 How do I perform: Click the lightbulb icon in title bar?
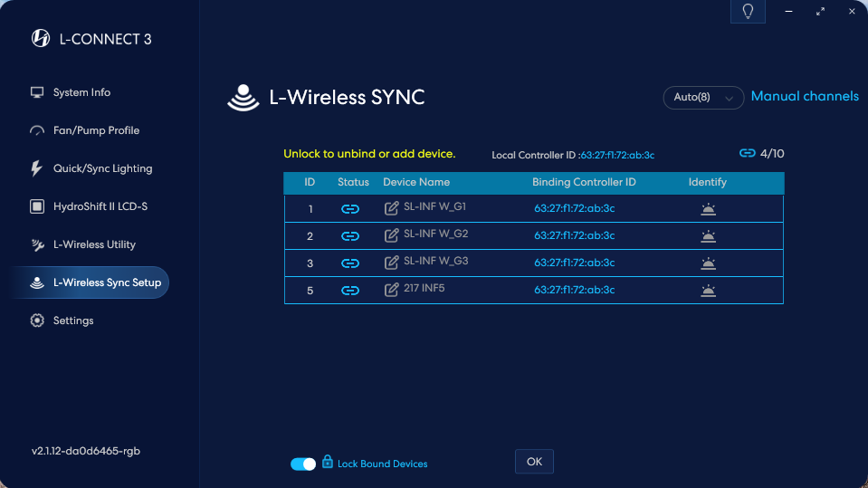coord(748,12)
